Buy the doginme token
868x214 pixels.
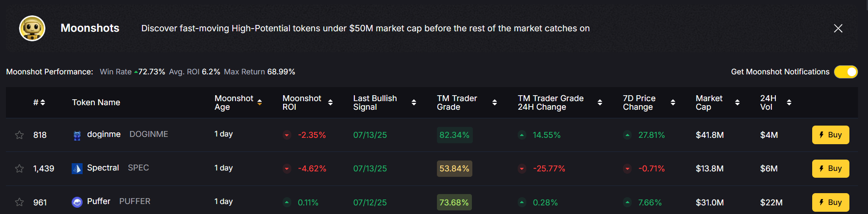point(830,135)
